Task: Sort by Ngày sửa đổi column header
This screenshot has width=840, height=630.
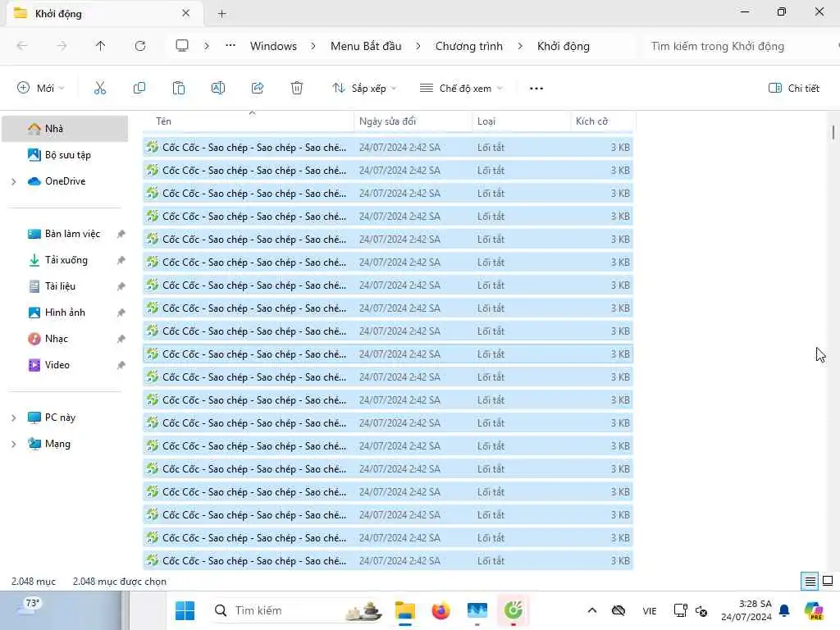Action: click(413, 121)
